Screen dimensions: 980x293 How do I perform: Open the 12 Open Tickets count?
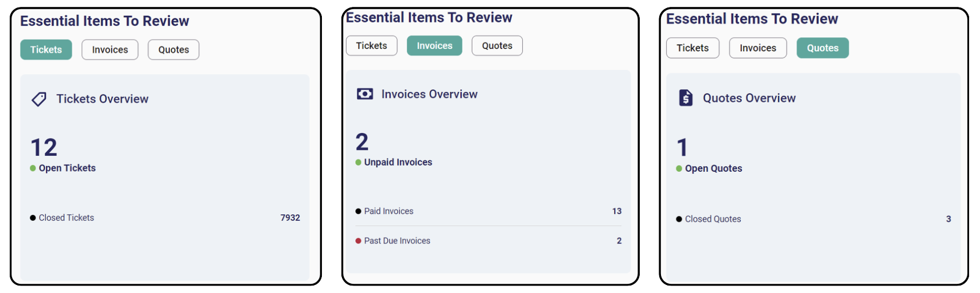tap(44, 148)
